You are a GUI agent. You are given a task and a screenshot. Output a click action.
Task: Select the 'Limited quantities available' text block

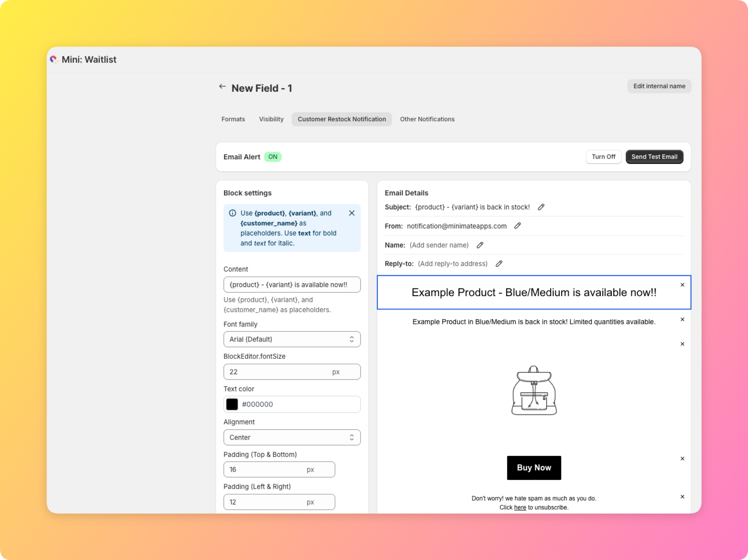point(534,322)
